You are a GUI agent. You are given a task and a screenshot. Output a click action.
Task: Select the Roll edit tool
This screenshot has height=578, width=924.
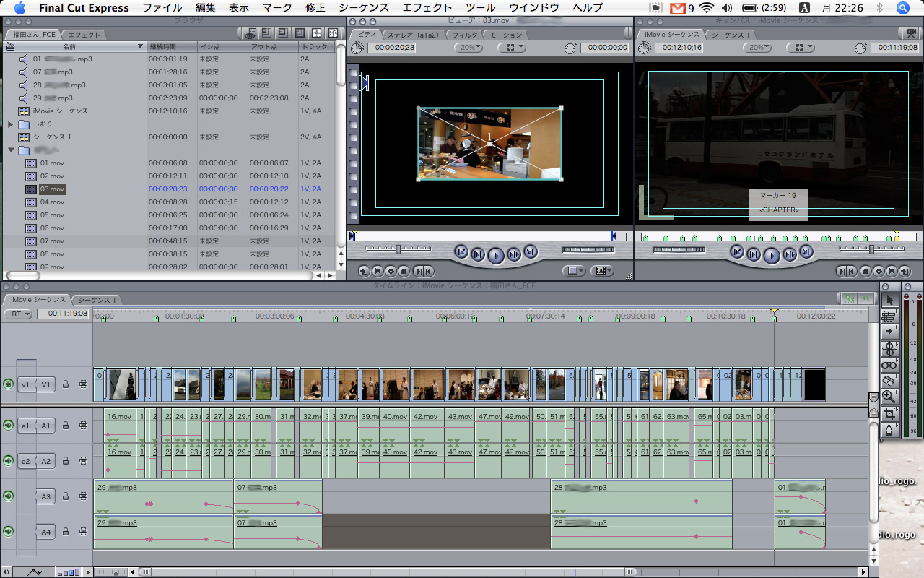point(889,348)
